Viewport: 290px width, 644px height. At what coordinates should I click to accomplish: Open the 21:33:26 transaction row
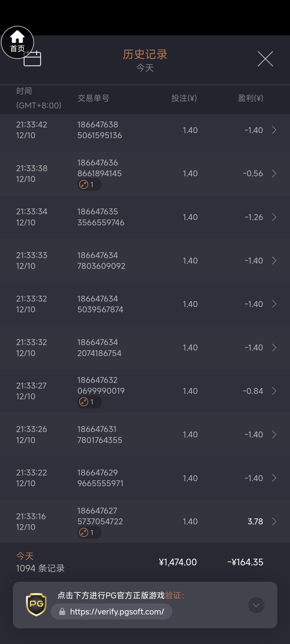[145, 434]
